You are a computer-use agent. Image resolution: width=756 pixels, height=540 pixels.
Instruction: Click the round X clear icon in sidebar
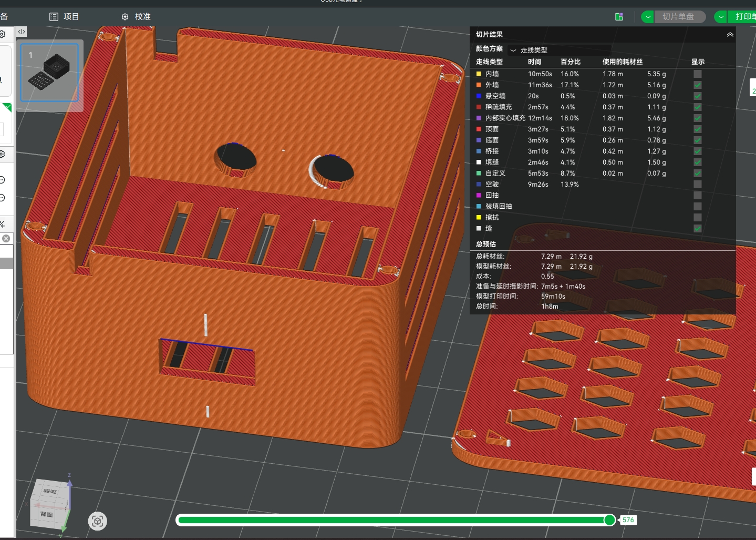click(x=6, y=239)
